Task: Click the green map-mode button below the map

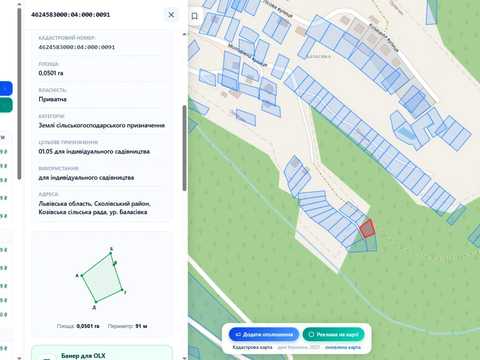Action: pyautogui.click(x=333, y=334)
